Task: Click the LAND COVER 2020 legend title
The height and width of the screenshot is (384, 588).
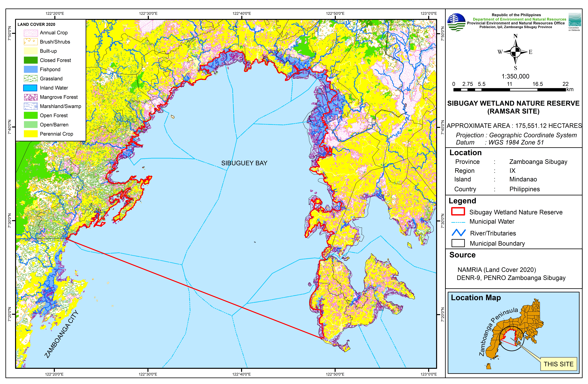Action: (36, 24)
